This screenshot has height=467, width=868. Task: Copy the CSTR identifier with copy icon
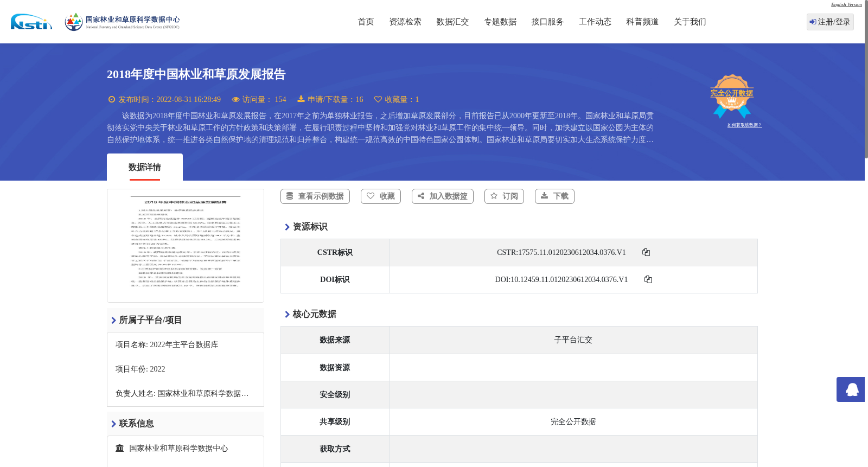click(646, 252)
